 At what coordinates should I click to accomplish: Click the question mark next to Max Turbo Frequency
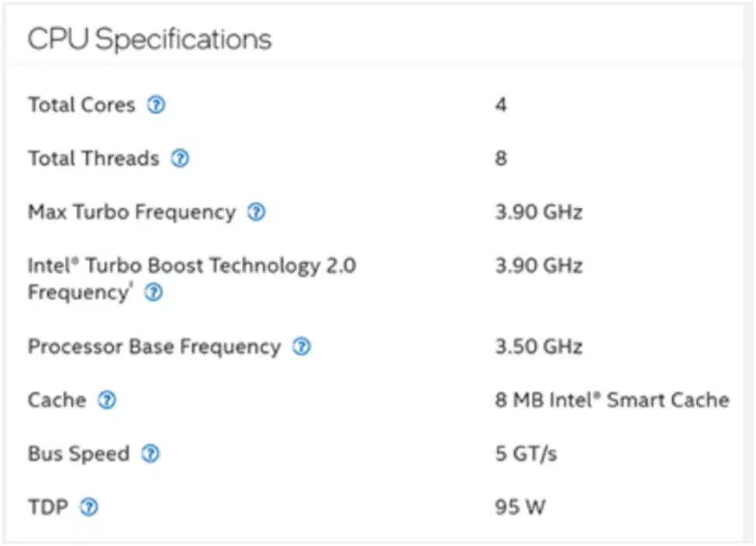[x=256, y=212]
